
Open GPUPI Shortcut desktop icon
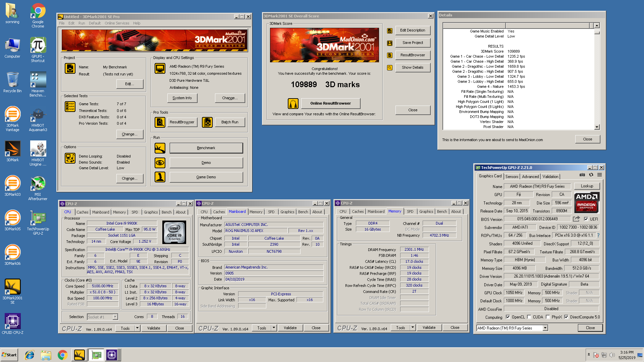(x=38, y=50)
